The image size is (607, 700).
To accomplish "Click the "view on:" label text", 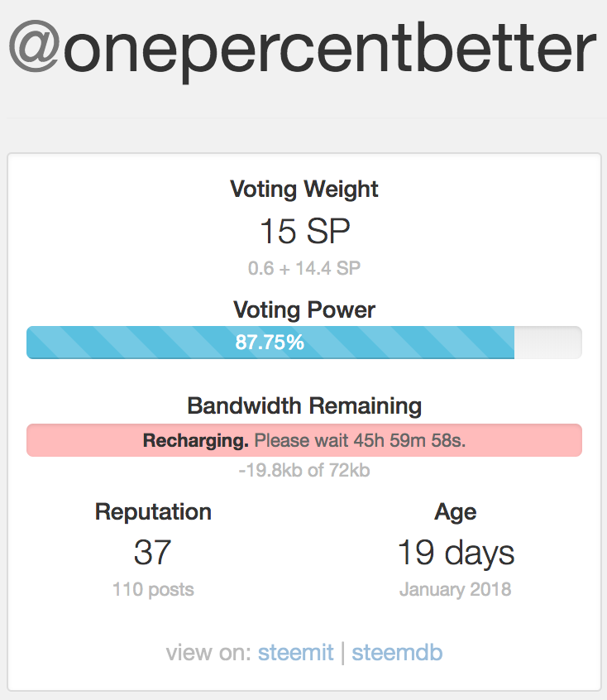I will (208, 652).
